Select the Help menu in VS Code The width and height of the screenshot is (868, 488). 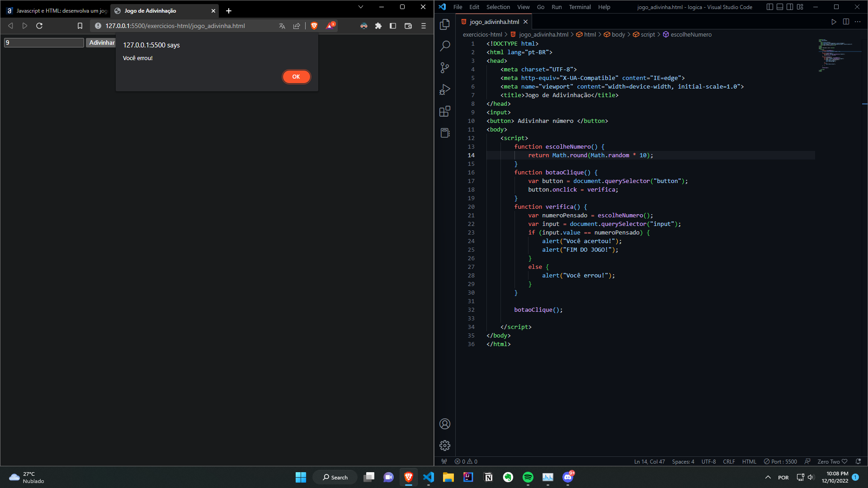point(603,7)
